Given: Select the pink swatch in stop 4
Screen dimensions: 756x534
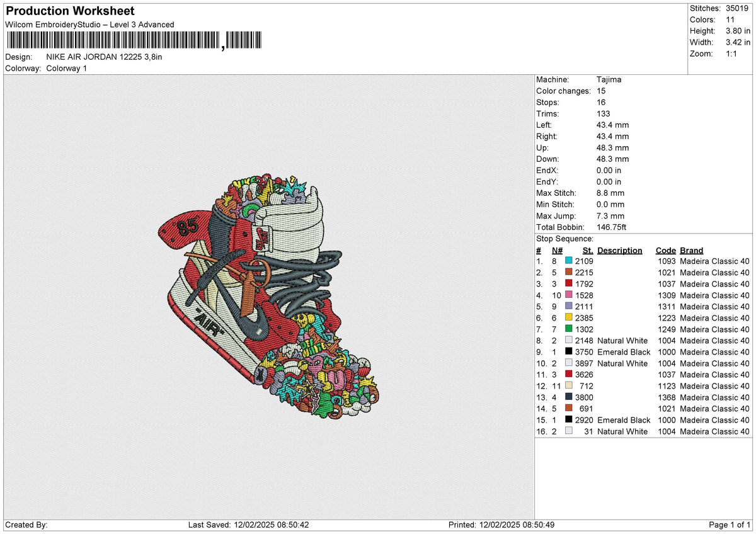Looking at the screenshot, I should pos(569,295).
